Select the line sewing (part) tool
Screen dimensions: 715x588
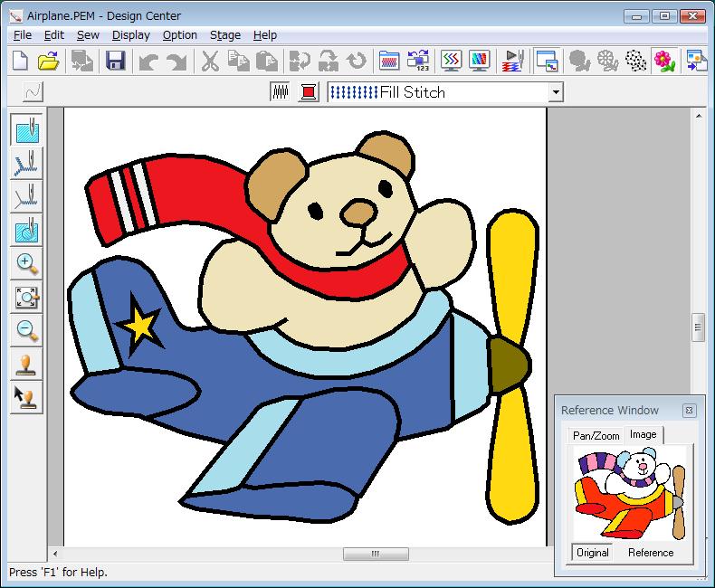click(x=27, y=196)
